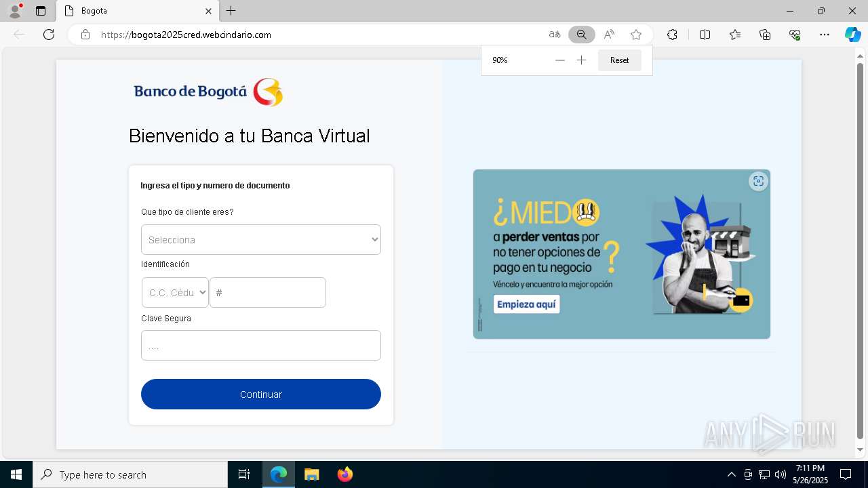Restore down the Edge browser window
The image size is (868, 488).
tap(821, 11)
